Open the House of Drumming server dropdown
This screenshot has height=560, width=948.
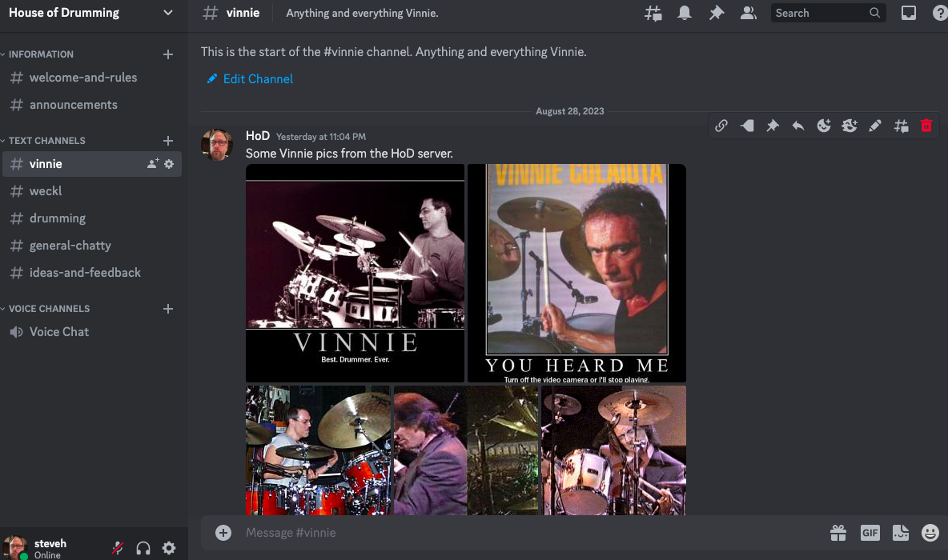point(167,13)
